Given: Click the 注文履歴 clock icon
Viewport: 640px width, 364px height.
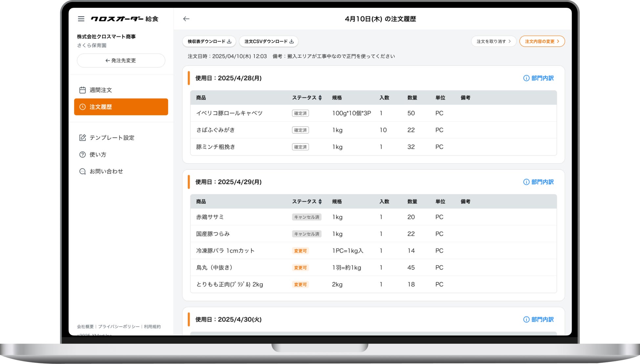Looking at the screenshot, I should tap(82, 107).
